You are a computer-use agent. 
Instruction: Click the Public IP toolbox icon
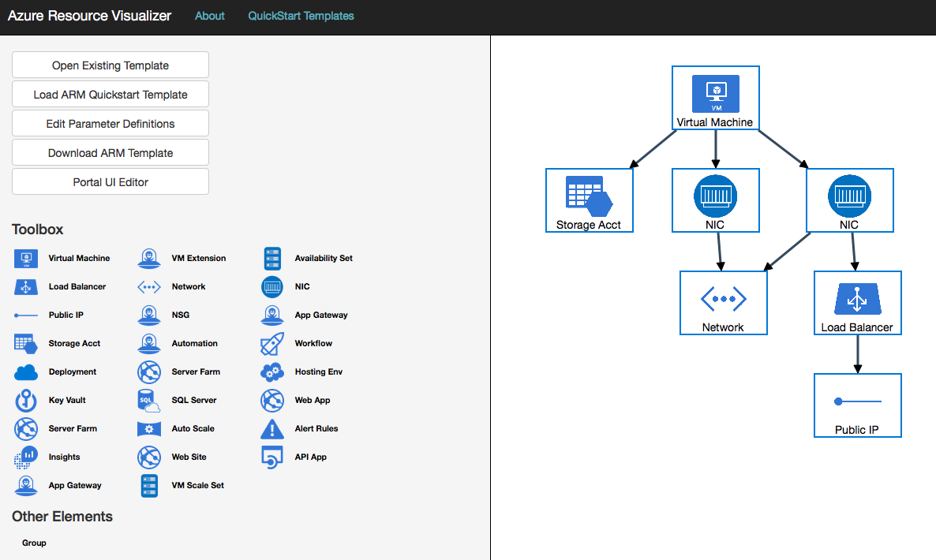(x=26, y=315)
